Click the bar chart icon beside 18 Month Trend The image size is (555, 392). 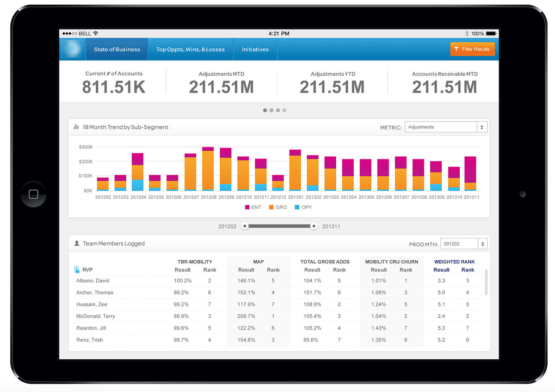pos(76,127)
